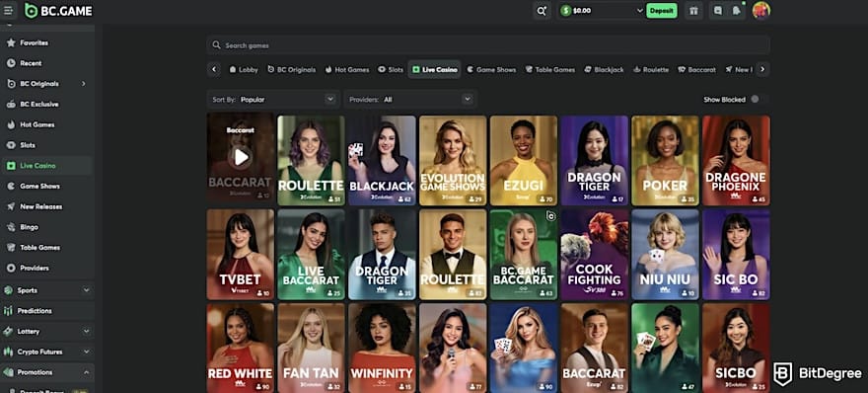This screenshot has height=393, width=868.
Task: Select Live Casino in the sidebar
Action: (47, 166)
